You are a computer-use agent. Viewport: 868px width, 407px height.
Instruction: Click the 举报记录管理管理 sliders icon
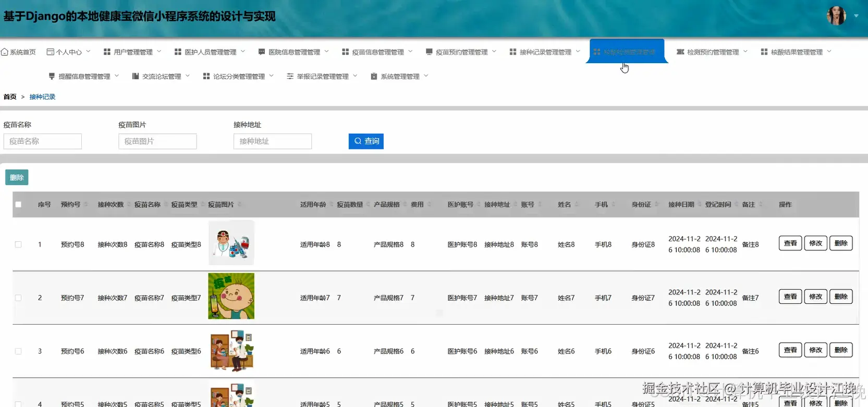pyautogui.click(x=290, y=76)
